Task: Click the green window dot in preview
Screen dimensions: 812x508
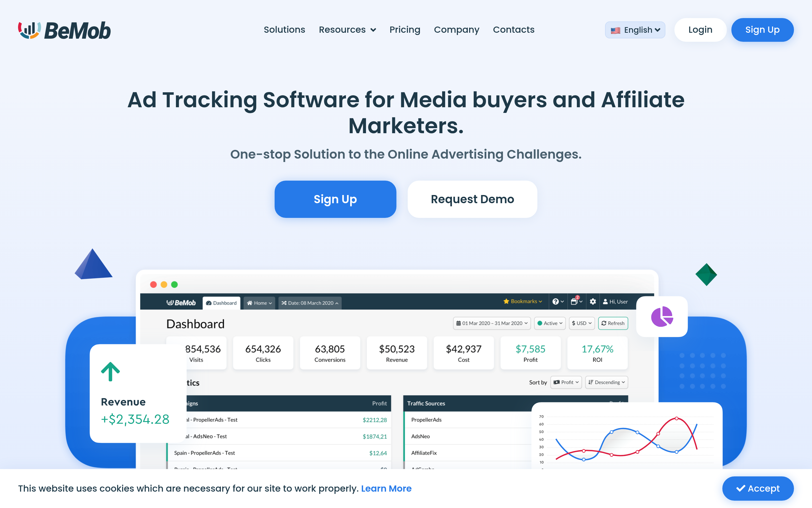Action: 174,284
